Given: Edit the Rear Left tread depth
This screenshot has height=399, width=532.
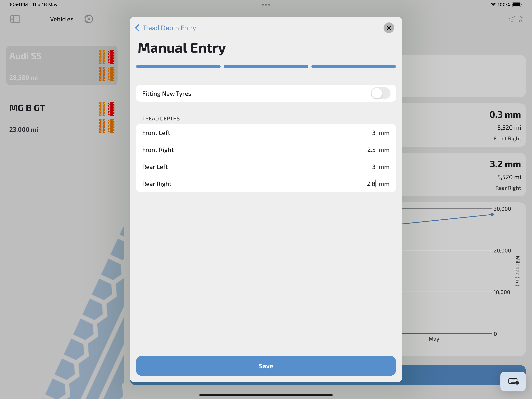Looking at the screenshot, I should pos(266,166).
